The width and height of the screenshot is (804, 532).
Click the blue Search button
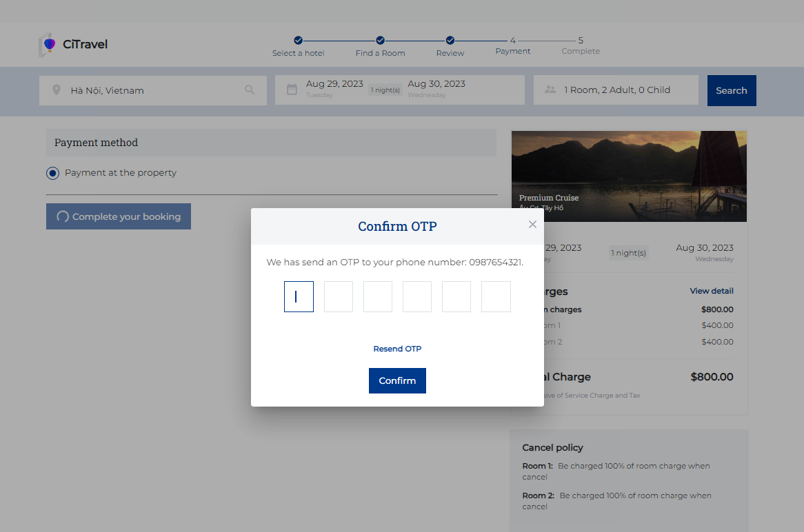pyautogui.click(x=731, y=90)
